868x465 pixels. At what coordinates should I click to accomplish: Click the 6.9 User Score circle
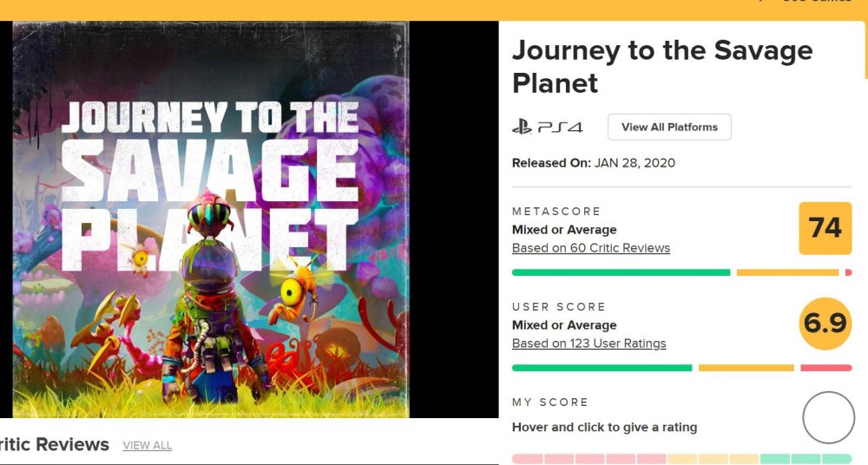(825, 324)
